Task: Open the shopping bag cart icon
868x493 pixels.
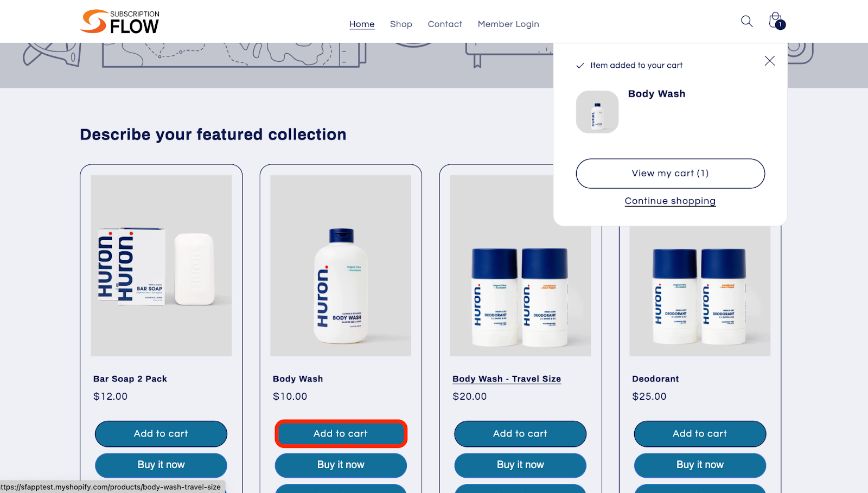Action: point(776,21)
